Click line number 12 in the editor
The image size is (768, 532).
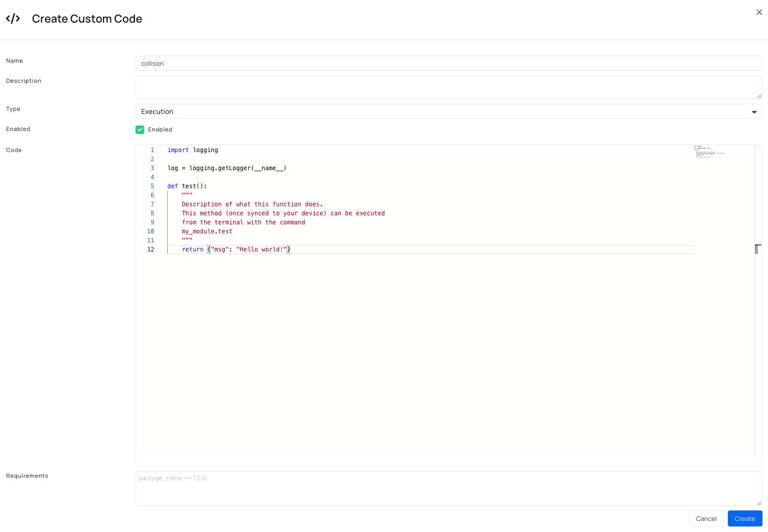pos(151,249)
